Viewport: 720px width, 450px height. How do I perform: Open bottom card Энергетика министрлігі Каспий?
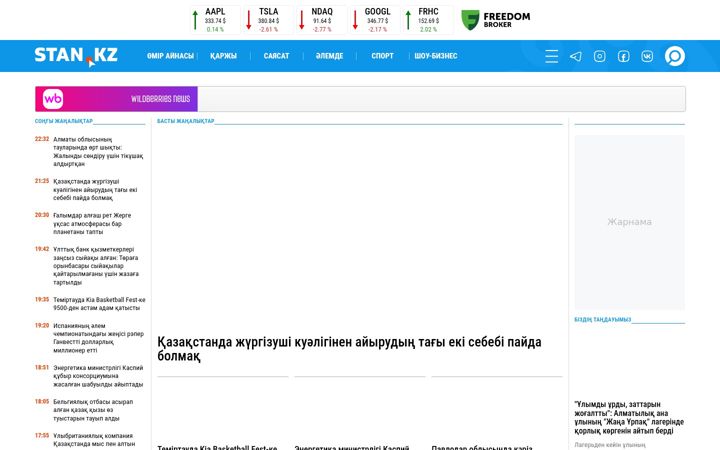pyautogui.click(x=352, y=447)
